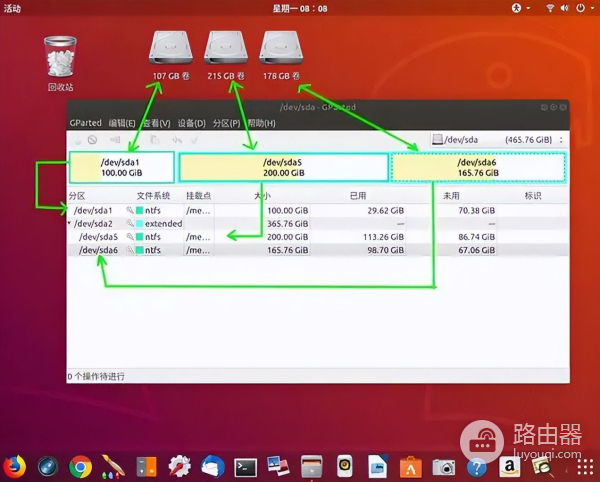The width and height of the screenshot is (600, 482).
Task: Open the 215 GB volume desktop icon
Action: pyautogui.click(x=225, y=48)
